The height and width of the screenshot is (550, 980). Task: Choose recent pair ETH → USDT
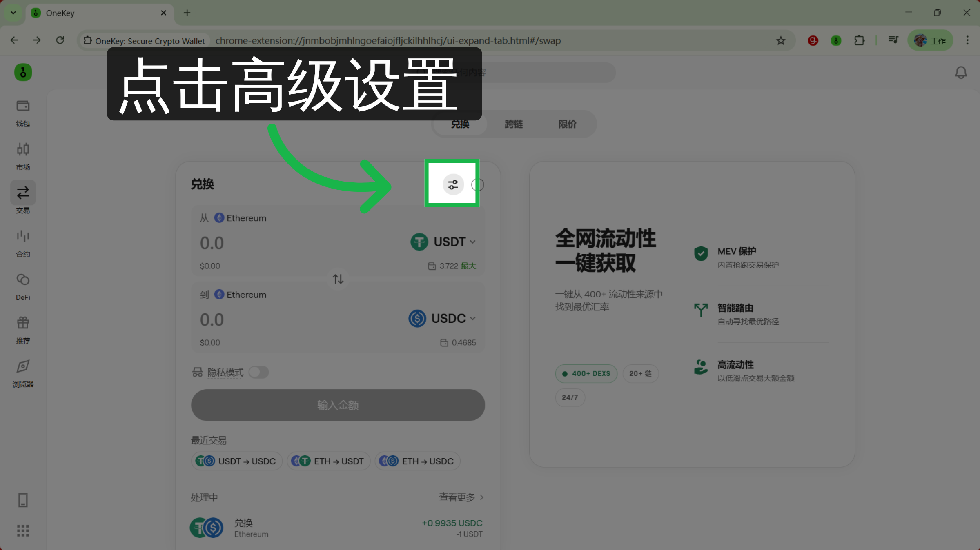pyautogui.click(x=328, y=461)
